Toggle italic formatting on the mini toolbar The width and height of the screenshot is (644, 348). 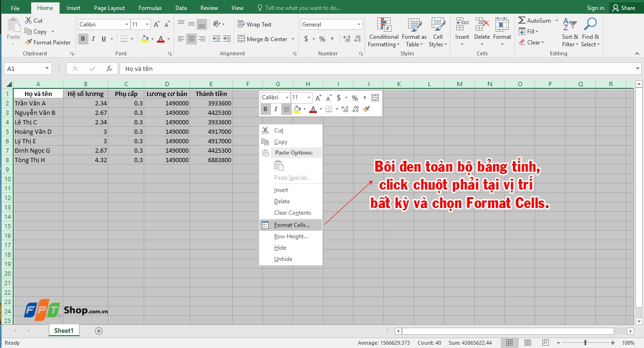coord(276,109)
